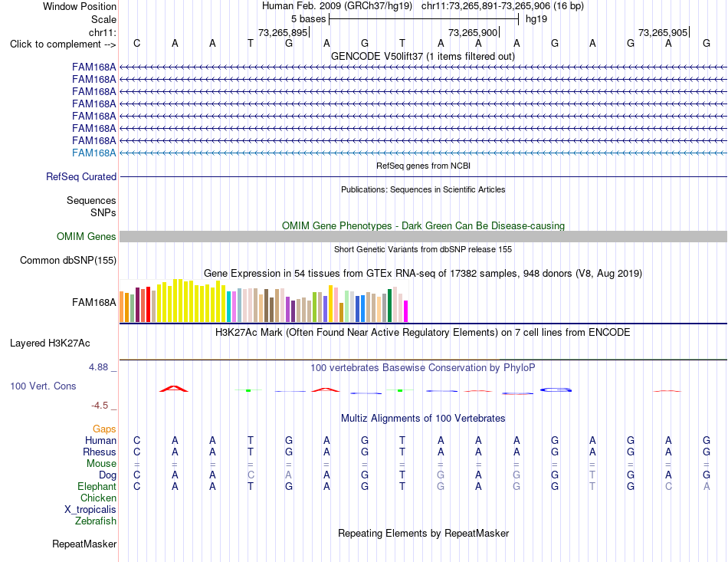
Task: Click the cyan bar in the GTEx chart
Action: tap(229, 307)
